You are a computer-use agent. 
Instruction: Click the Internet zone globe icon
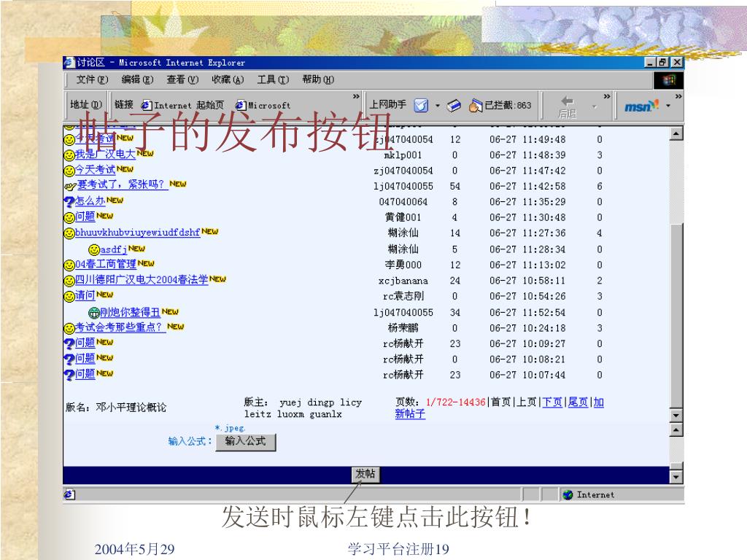[568, 495]
